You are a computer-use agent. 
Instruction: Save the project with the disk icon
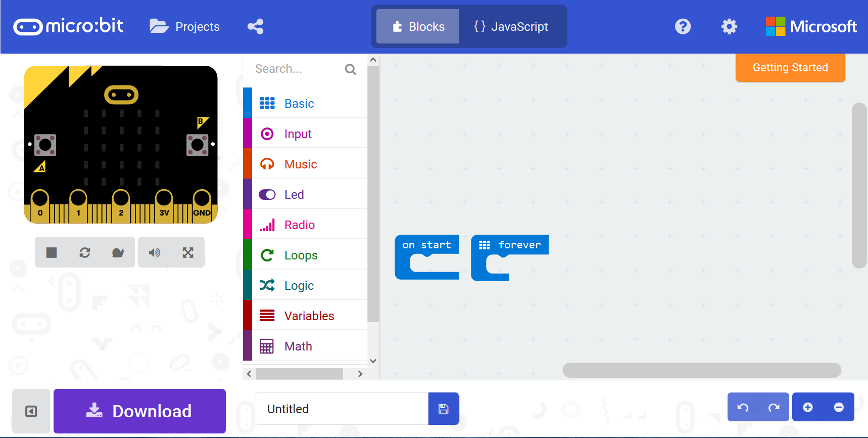[444, 409]
